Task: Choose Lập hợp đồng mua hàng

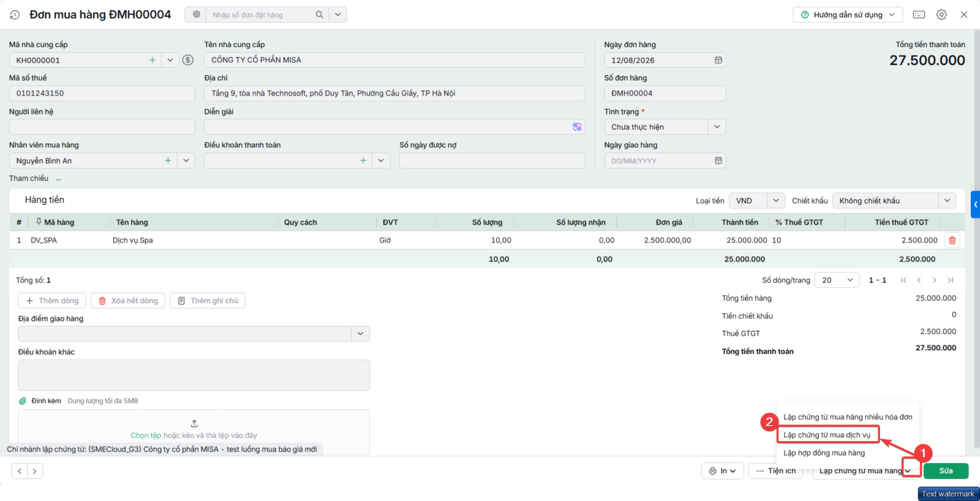Action: (824, 453)
